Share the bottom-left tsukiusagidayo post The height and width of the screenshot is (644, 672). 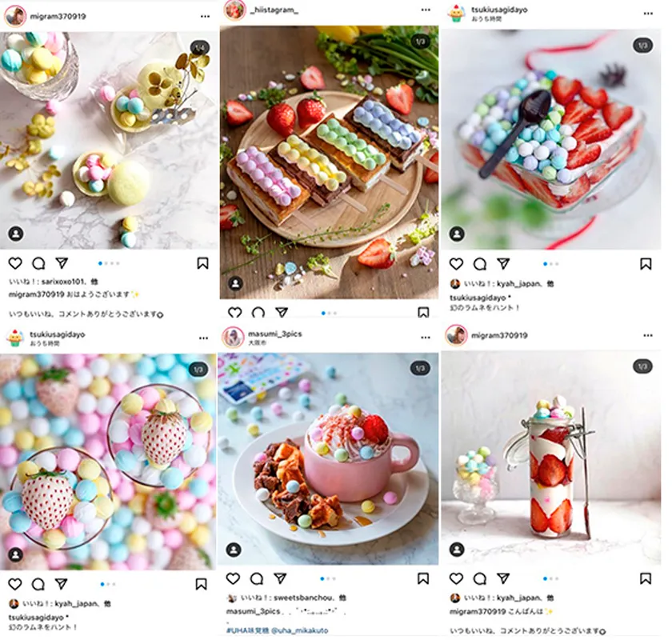point(62,583)
